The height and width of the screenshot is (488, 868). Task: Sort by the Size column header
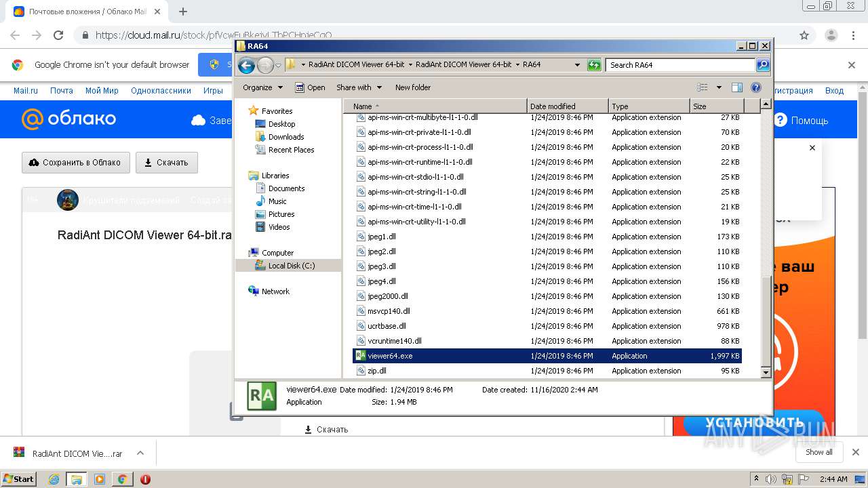(717, 106)
